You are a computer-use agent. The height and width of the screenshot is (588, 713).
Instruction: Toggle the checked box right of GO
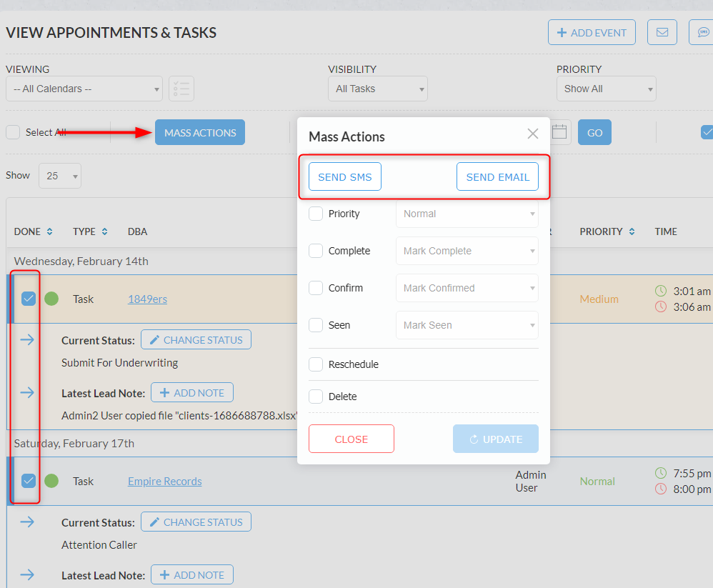(707, 132)
